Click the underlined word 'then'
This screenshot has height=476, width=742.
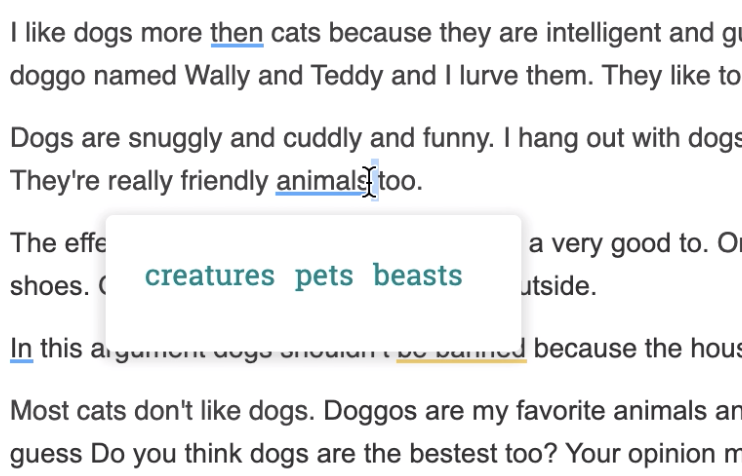tap(237, 34)
